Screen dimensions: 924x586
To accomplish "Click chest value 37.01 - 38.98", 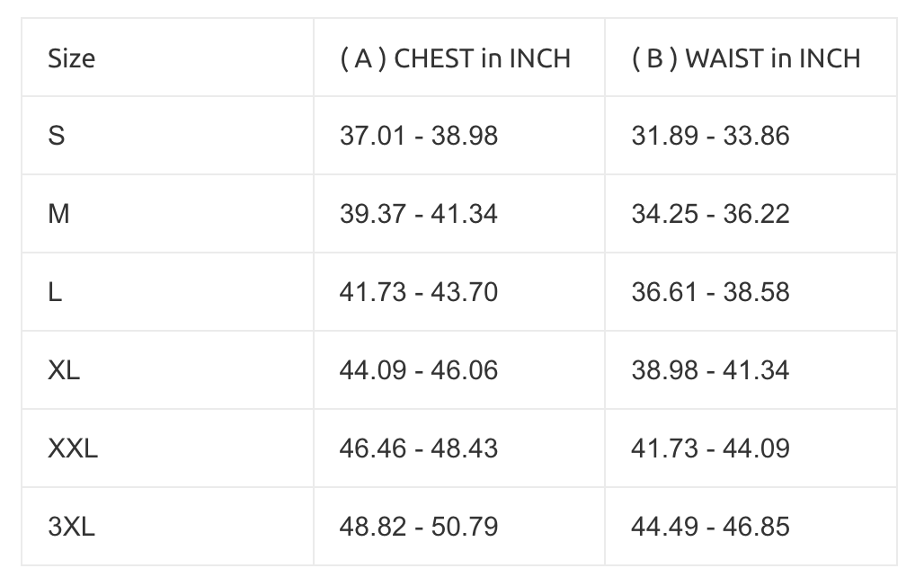I will coord(418,136).
